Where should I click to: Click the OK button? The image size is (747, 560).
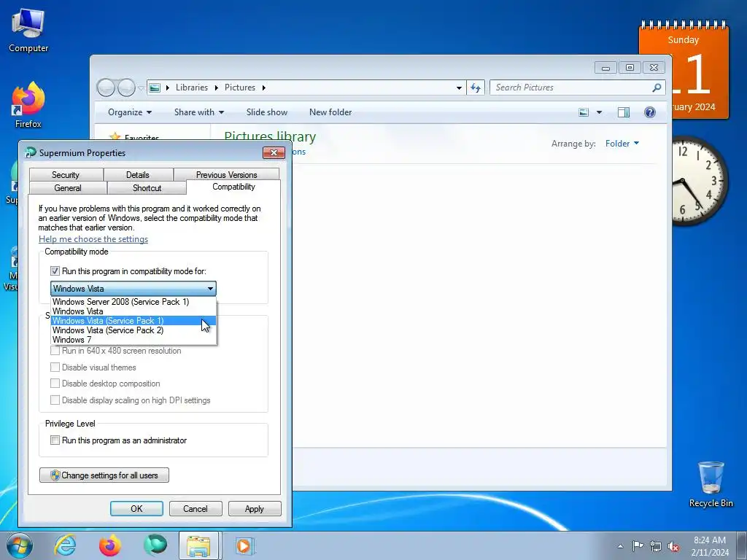coord(136,509)
